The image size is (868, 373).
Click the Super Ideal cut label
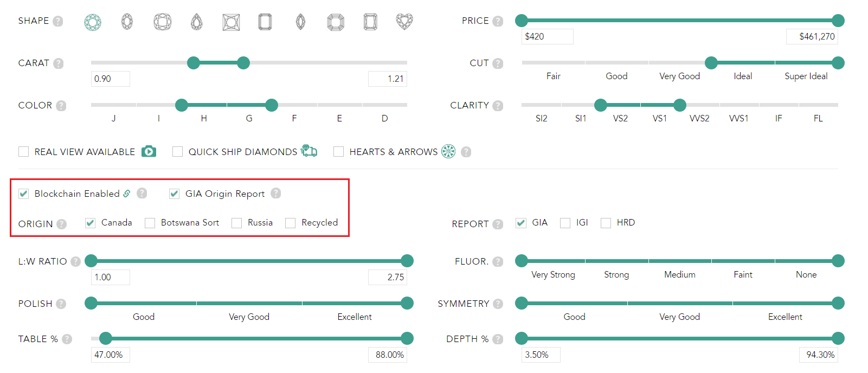pos(806,76)
